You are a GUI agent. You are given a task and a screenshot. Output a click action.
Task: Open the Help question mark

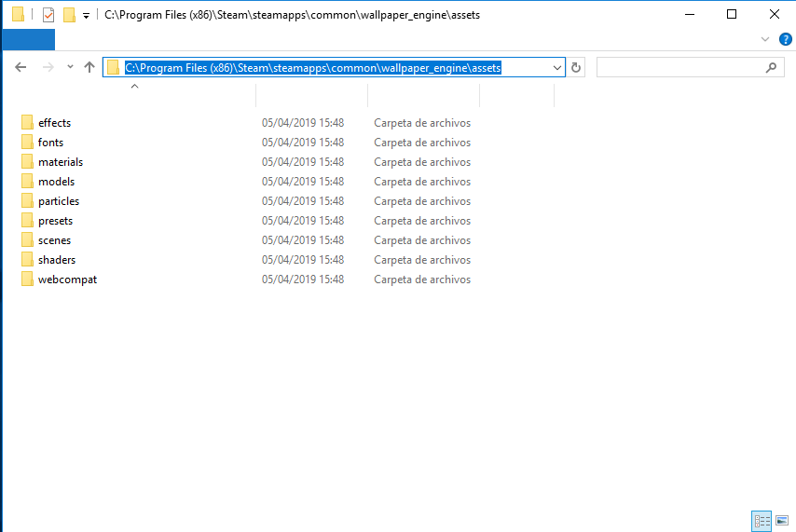tap(786, 39)
